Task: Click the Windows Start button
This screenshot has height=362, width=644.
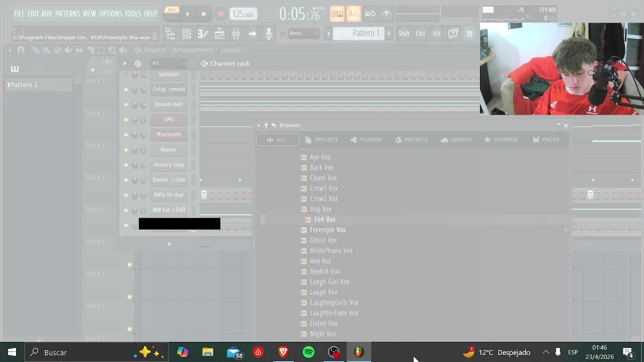Action: (x=12, y=352)
